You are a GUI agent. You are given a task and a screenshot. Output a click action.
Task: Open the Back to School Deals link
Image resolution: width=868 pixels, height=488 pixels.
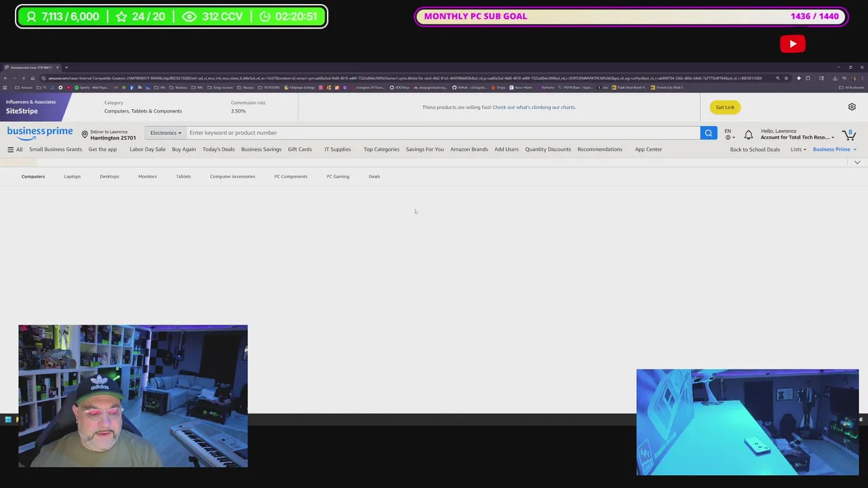click(x=755, y=149)
